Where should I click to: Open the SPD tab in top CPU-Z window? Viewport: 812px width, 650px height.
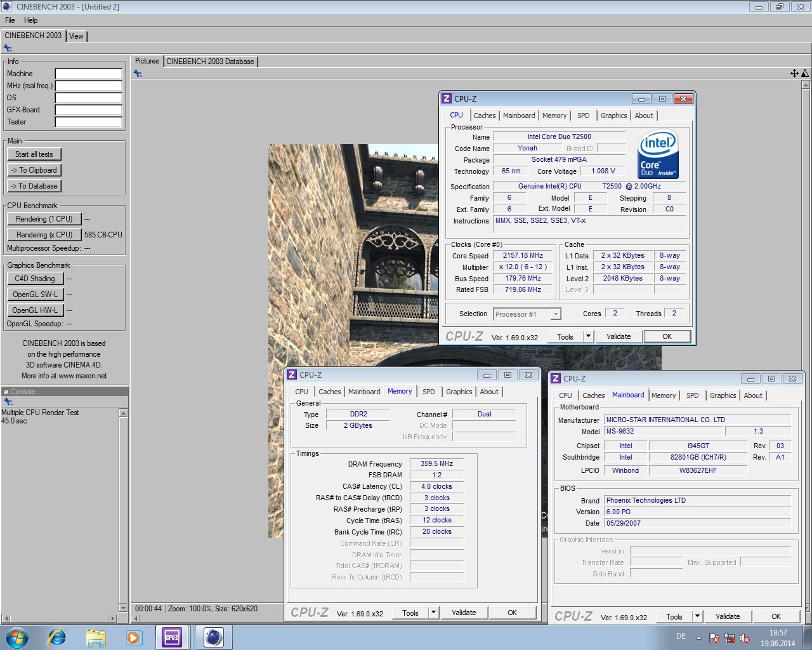point(583,116)
